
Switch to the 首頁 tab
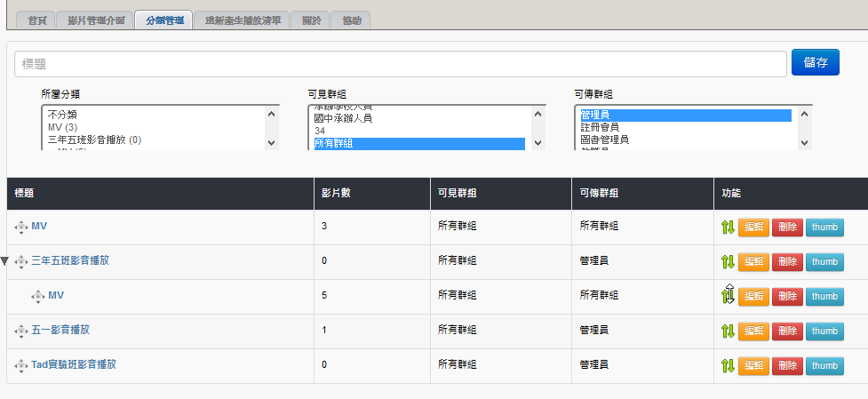point(37,20)
